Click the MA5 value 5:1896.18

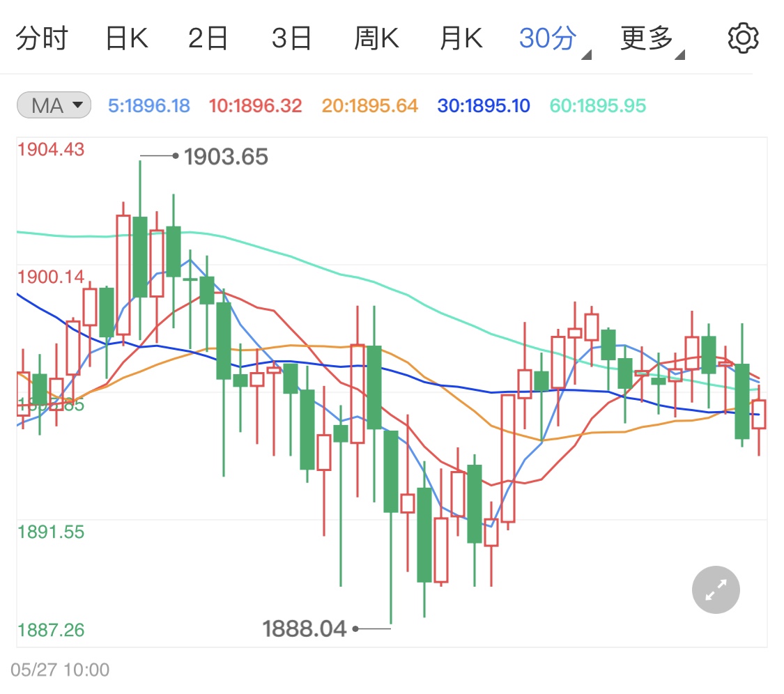[149, 105]
